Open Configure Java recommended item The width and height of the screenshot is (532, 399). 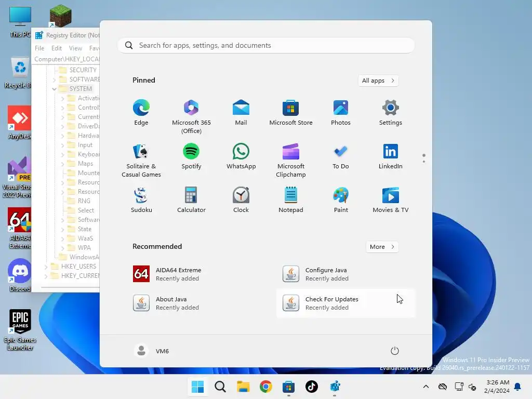(345, 274)
